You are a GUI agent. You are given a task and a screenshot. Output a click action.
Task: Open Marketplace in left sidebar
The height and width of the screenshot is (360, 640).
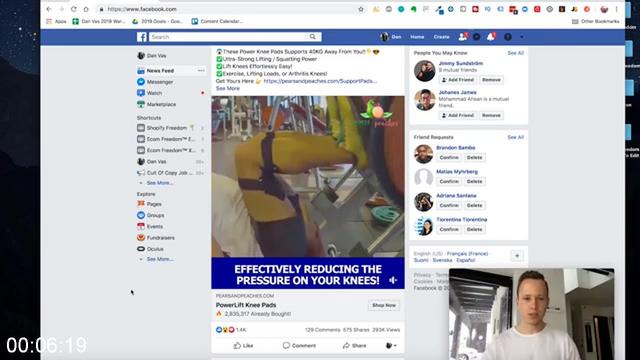click(x=161, y=104)
